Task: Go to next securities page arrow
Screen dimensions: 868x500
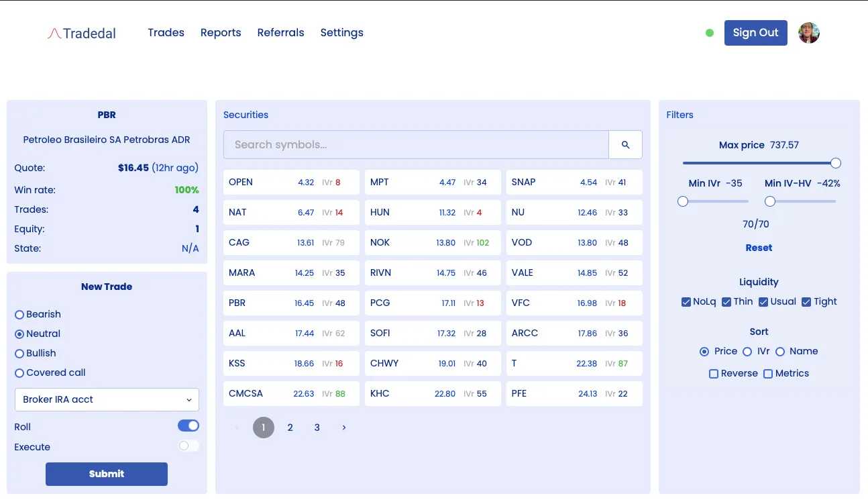Action: pos(344,428)
